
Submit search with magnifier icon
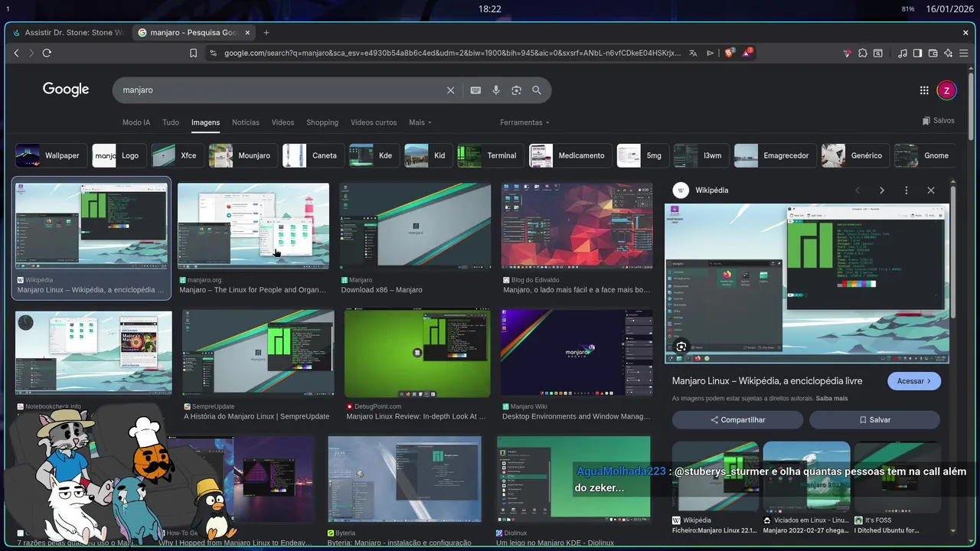537,90
